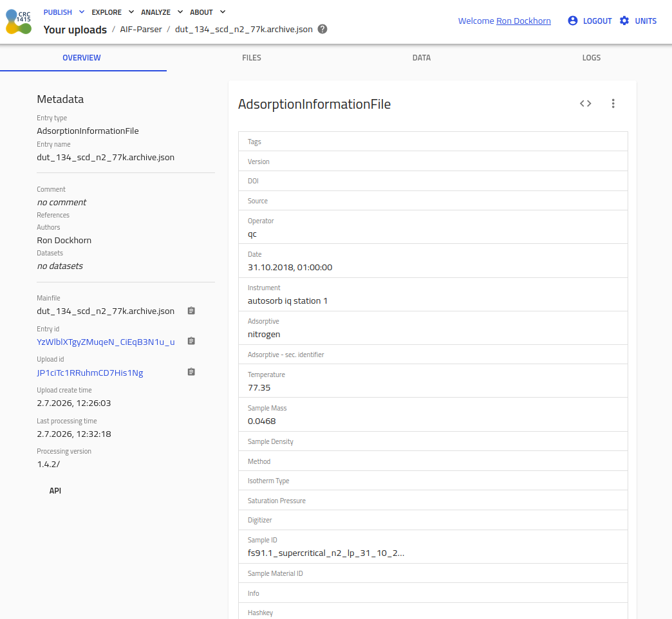Select the Sample Mass value 0.0468
The height and width of the screenshot is (619, 672).
click(x=262, y=421)
